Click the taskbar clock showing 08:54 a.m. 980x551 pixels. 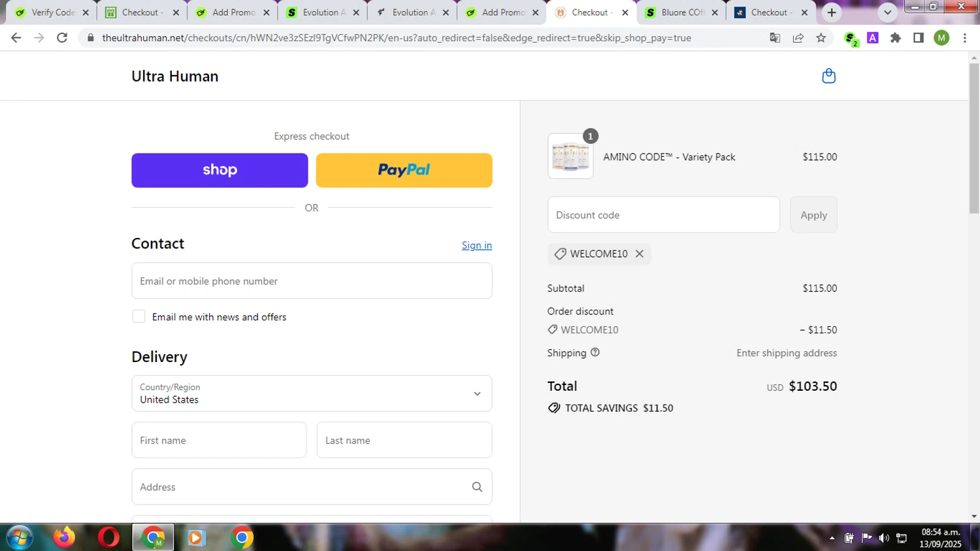[x=940, y=538]
